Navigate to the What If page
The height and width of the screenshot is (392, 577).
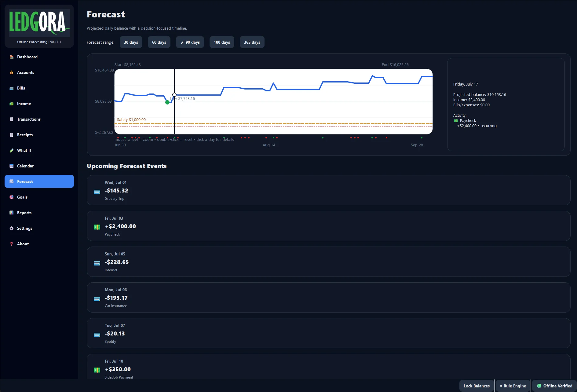[39, 150]
